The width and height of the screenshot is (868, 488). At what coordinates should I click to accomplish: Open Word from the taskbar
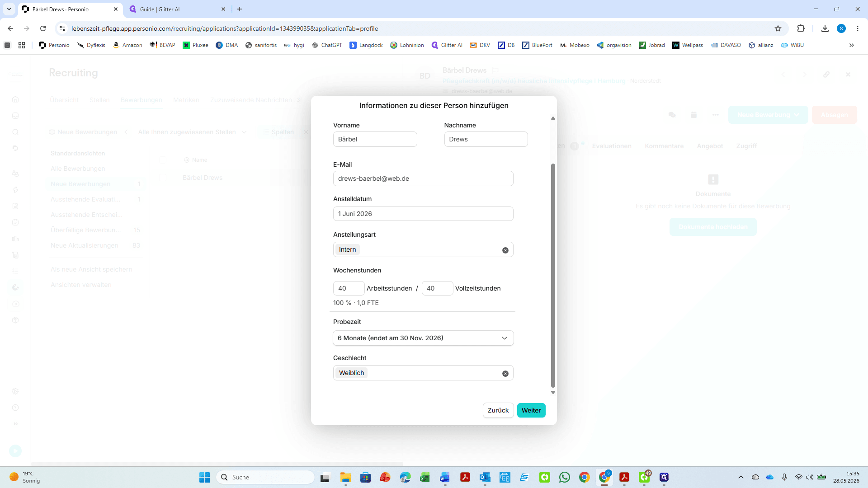coord(445,477)
